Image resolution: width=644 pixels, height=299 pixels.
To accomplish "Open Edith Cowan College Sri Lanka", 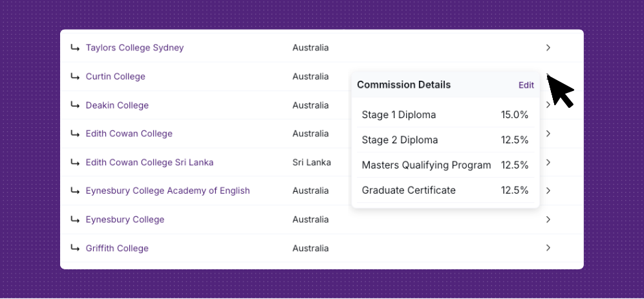I will point(149,162).
